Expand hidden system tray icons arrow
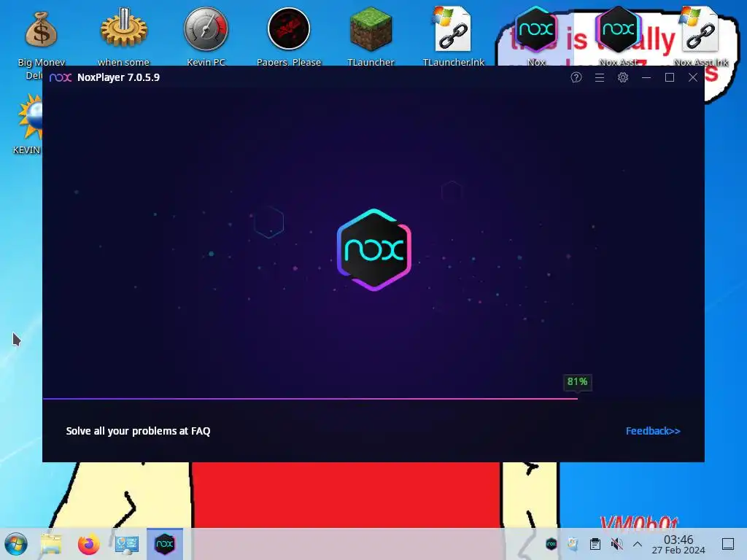 coord(638,544)
